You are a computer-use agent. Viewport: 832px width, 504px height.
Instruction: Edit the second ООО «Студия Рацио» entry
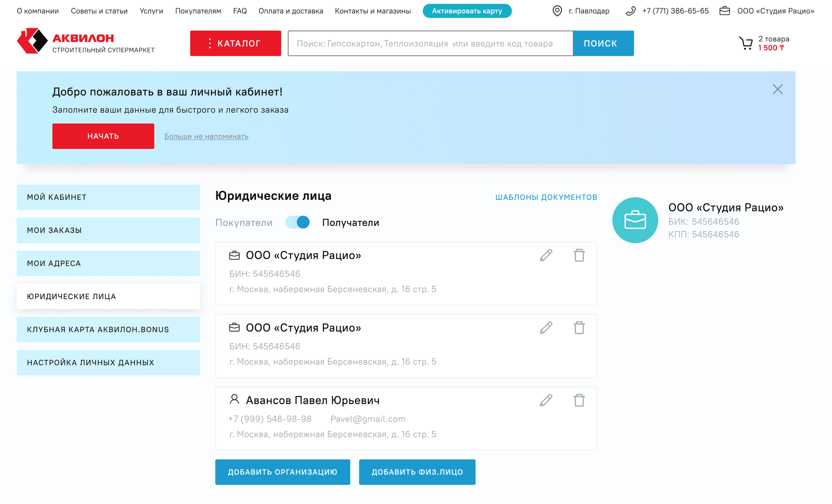pyautogui.click(x=546, y=328)
